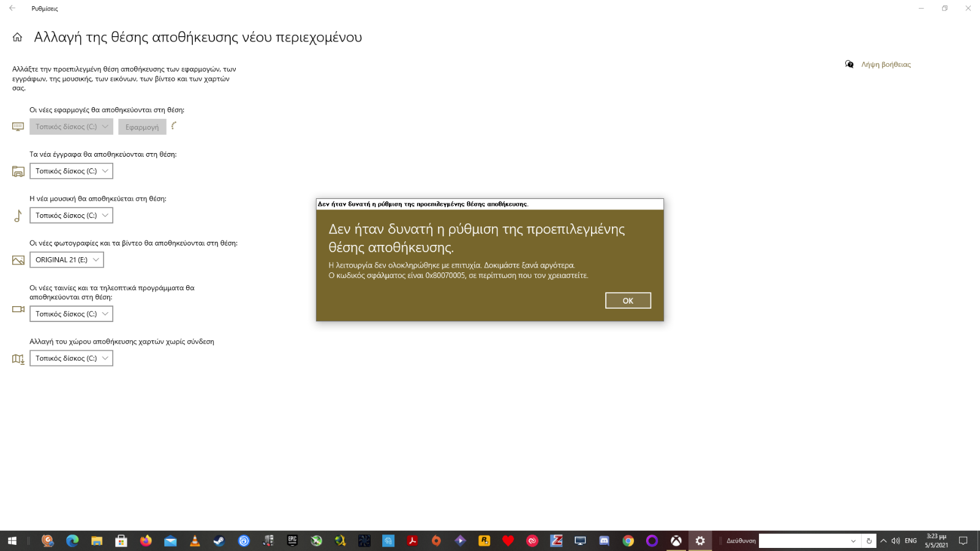This screenshot has width=980, height=551.
Task: Open the Windows Start menu
Action: (x=12, y=541)
